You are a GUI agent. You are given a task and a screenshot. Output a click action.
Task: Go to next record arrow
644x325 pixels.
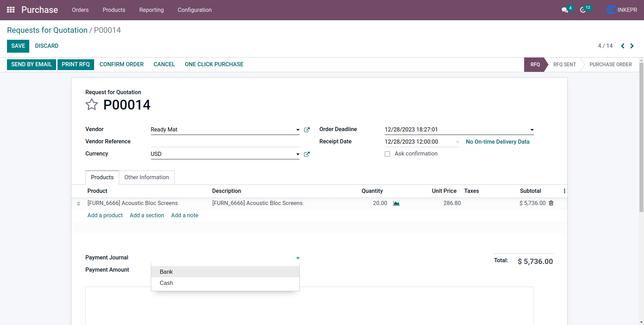click(x=632, y=46)
